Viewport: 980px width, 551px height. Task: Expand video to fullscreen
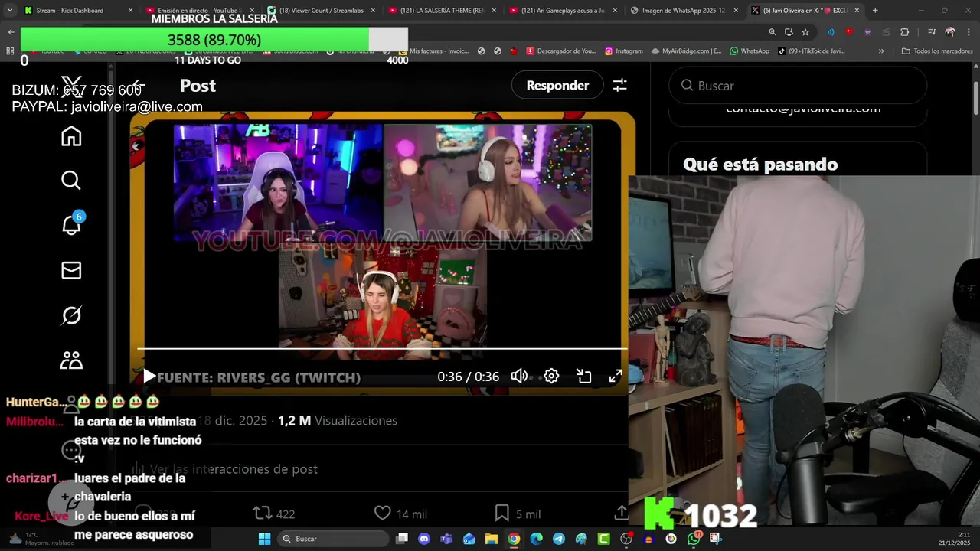click(x=616, y=377)
